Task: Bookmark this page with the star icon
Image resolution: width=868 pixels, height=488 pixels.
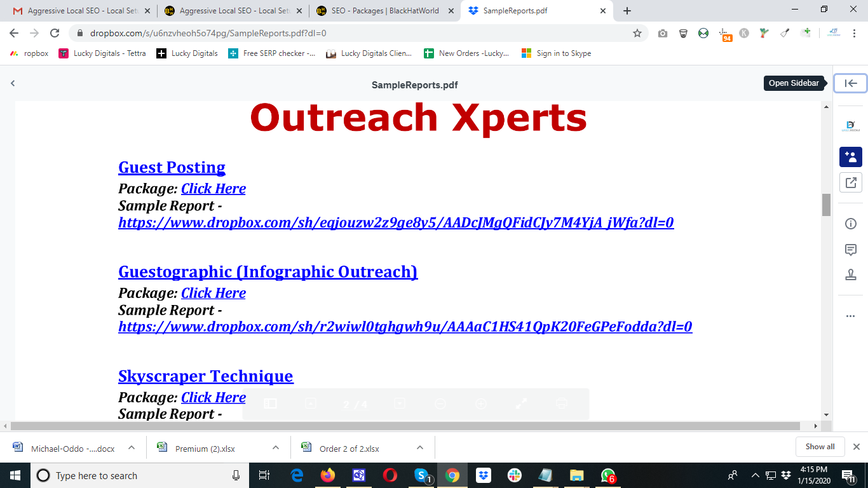Action: [x=637, y=33]
